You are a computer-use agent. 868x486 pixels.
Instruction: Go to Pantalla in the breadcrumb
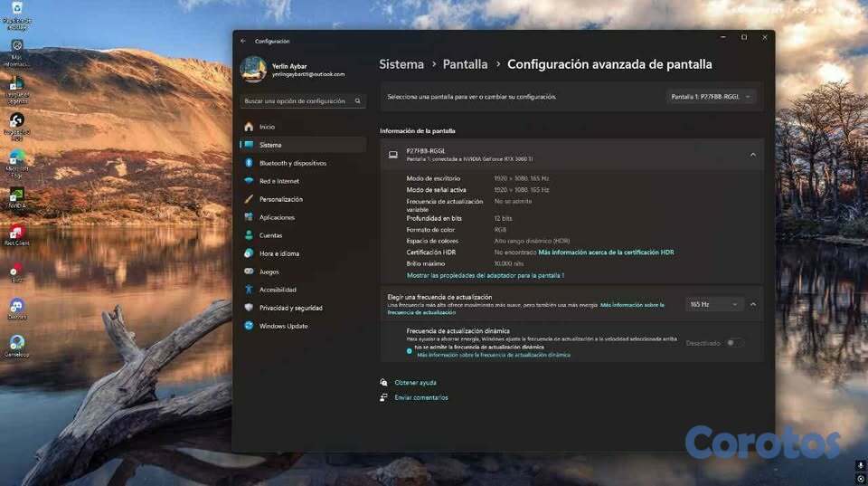pyautogui.click(x=465, y=64)
